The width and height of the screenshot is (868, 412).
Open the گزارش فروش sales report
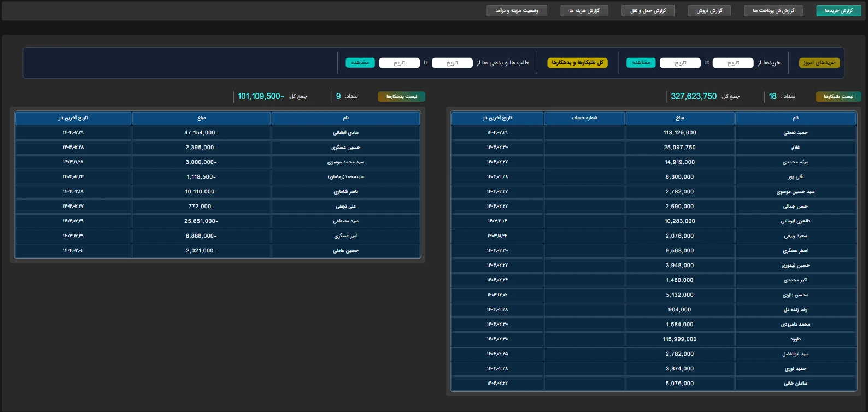(709, 11)
